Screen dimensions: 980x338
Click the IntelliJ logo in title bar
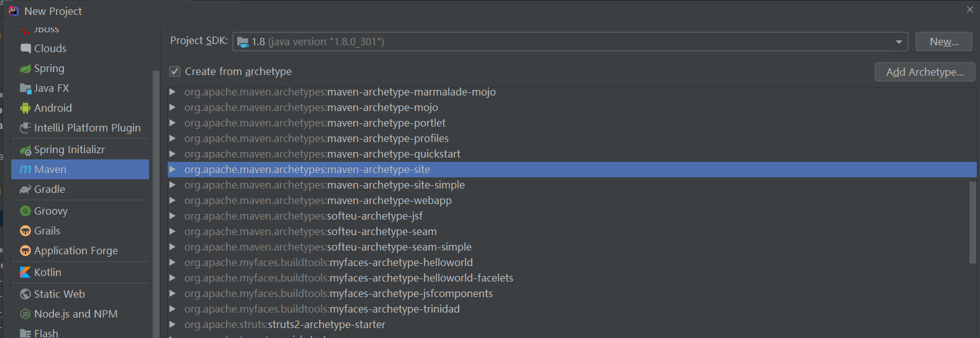click(x=14, y=11)
